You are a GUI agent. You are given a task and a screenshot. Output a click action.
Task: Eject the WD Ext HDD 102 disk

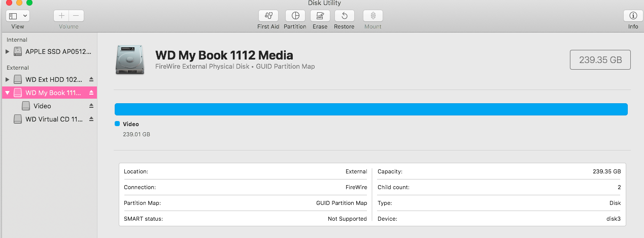click(x=91, y=79)
